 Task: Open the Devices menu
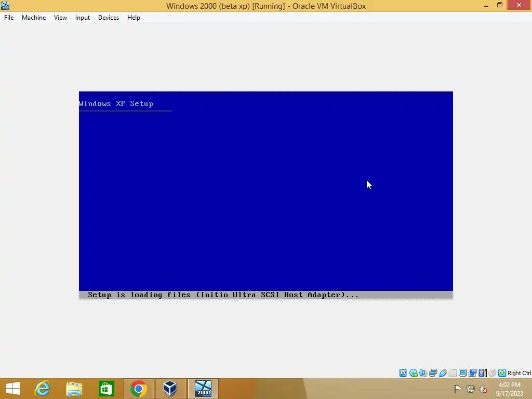[109, 18]
